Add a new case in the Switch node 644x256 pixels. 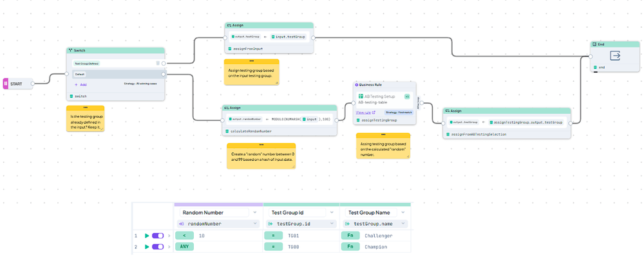coord(80,84)
